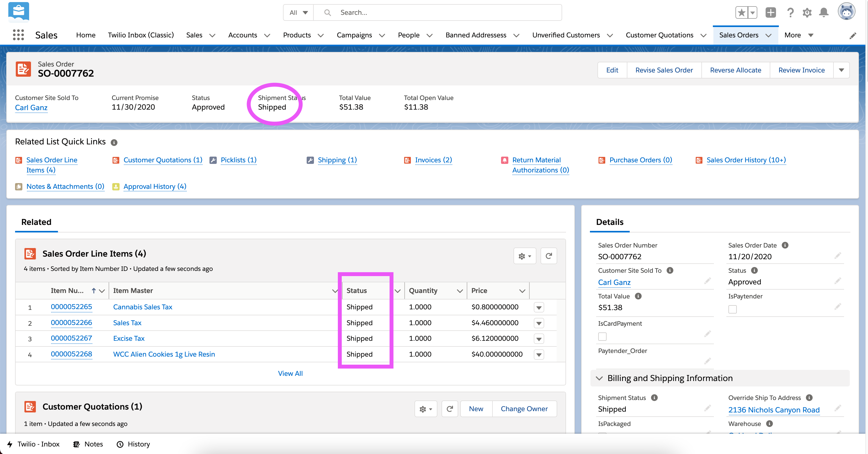This screenshot has width=868, height=454.
Task: Focus the global Search field
Action: tap(437, 13)
